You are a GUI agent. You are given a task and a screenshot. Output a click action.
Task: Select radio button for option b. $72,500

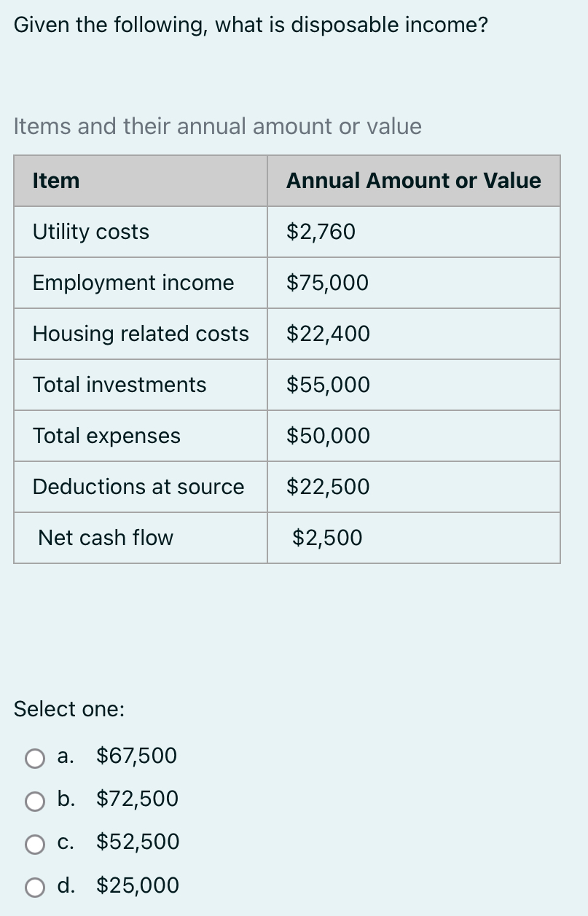34,802
